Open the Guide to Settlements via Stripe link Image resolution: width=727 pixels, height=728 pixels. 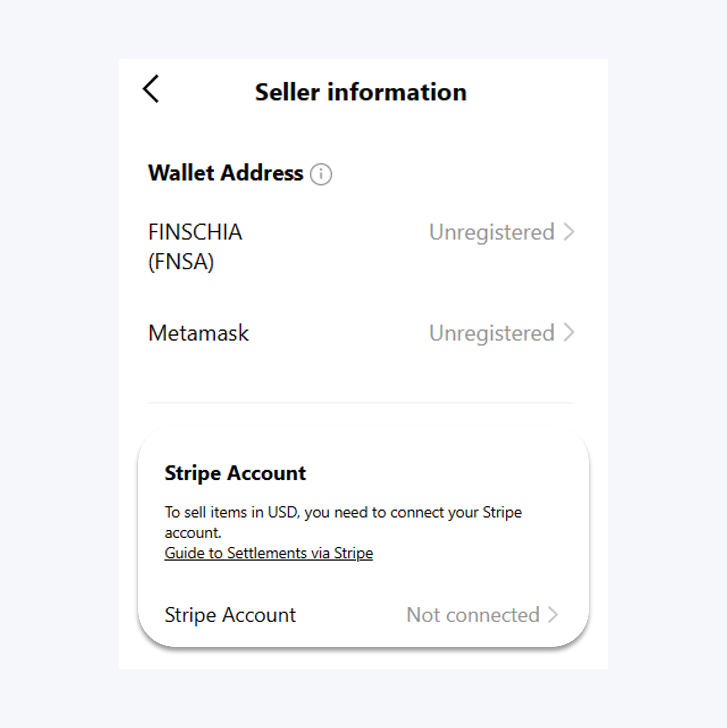[269, 553]
